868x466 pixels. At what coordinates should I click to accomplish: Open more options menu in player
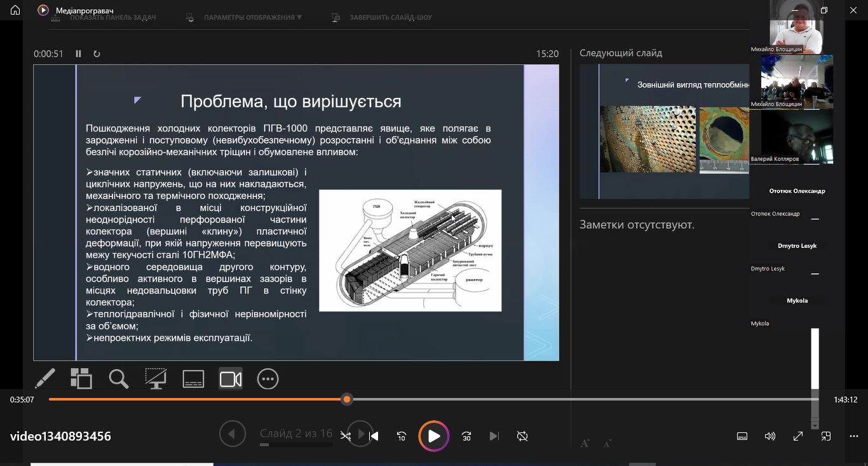pos(854,436)
